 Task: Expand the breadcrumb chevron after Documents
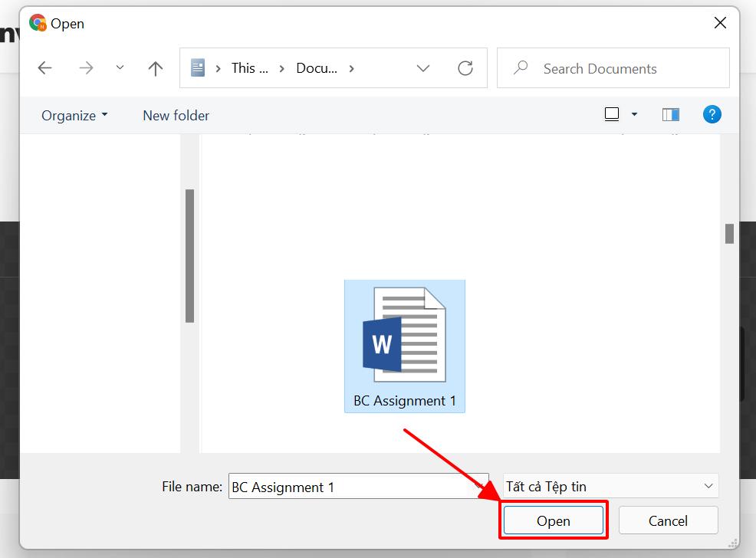point(352,67)
